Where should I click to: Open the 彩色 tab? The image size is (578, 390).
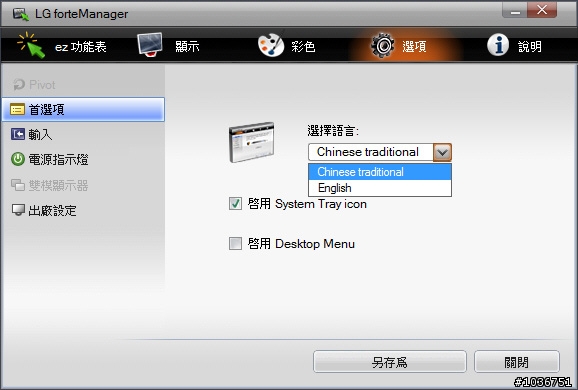[286, 46]
